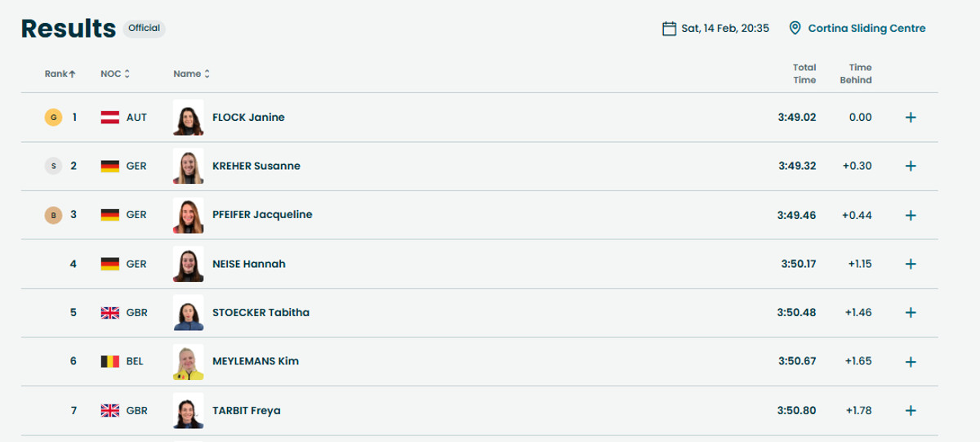Click the gold medal icon beside rank 1
Viewport: 980px width, 442px height.
tap(53, 118)
